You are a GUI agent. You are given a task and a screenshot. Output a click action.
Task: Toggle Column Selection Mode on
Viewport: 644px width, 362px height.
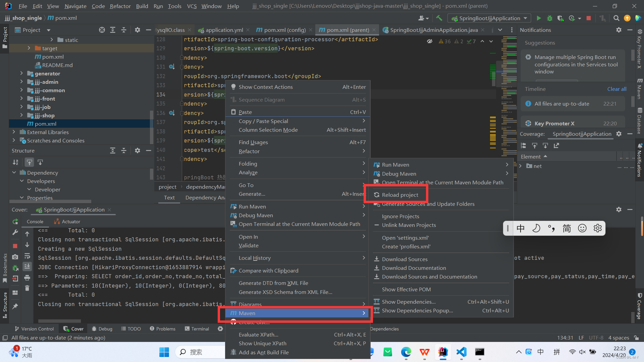point(268,129)
